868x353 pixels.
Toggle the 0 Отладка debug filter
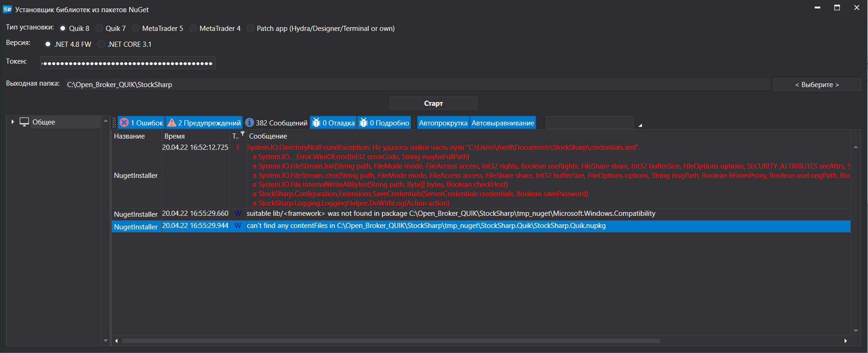(x=333, y=123)
